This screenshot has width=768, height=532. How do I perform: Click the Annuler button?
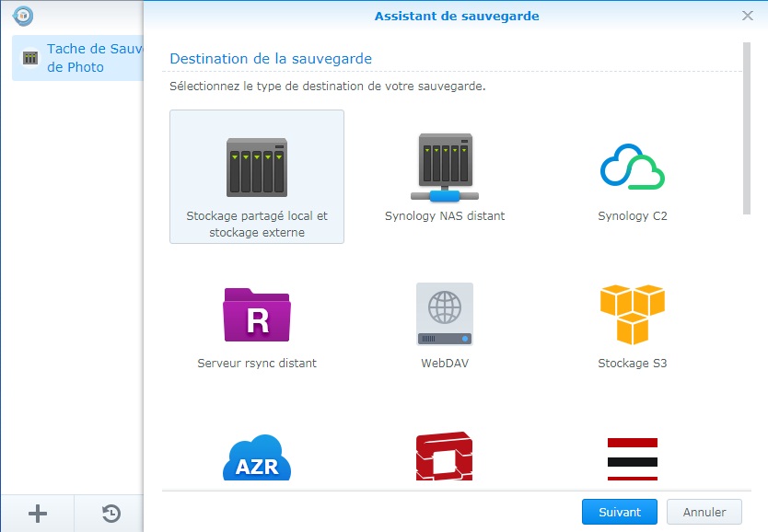(704, 512)
